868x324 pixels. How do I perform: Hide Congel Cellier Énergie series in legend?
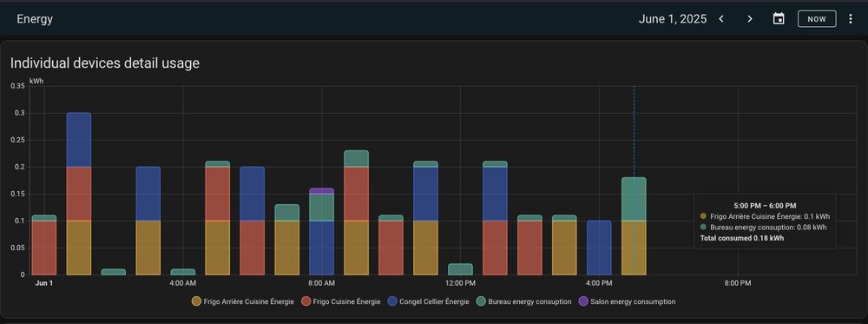coord(428,301)
